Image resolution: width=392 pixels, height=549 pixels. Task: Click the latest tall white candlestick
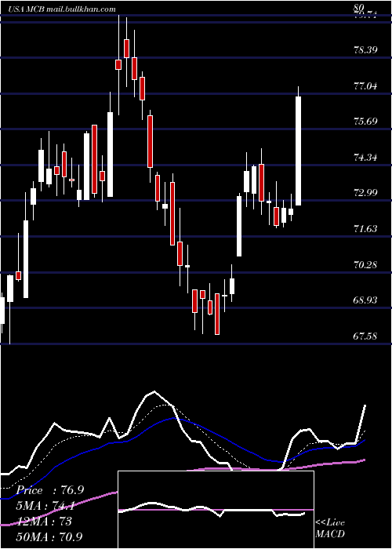coord(298,151)
